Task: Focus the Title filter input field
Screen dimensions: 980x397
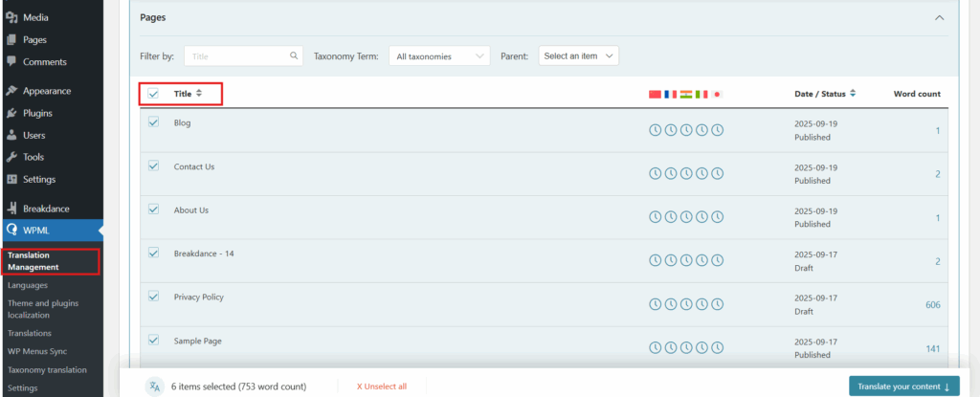Action: (237, 56)
